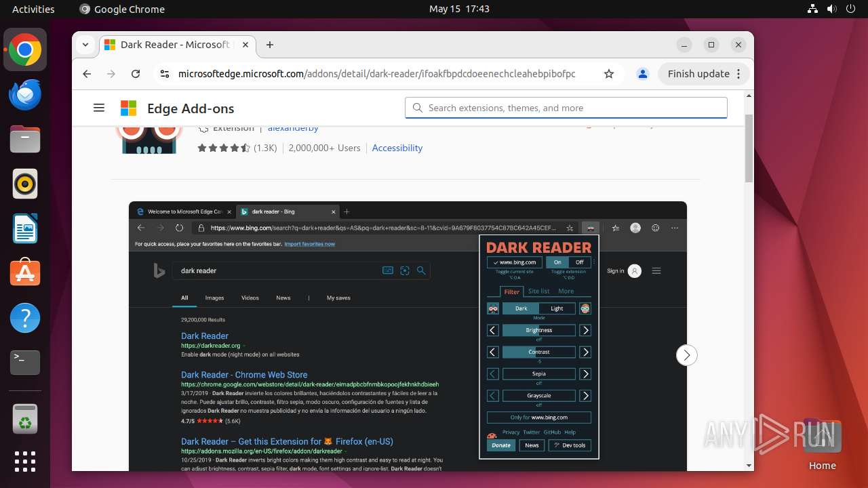This screenshot has height=488, width=868.
Task: Click the scrollbar down arrow
Action: click(749, 466)
